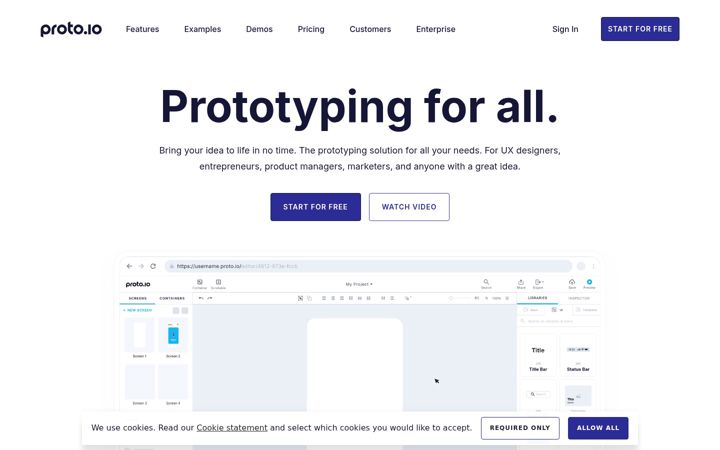Click the WATCH VIDEO button
Viewport: 720px width, 450px height.
point(409,207)
